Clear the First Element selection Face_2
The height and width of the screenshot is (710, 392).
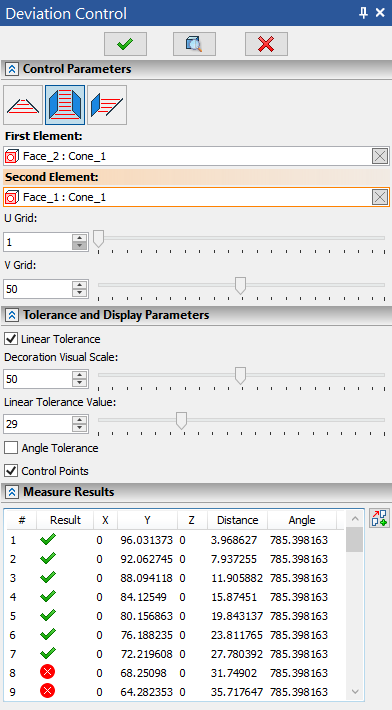[380, 157]
